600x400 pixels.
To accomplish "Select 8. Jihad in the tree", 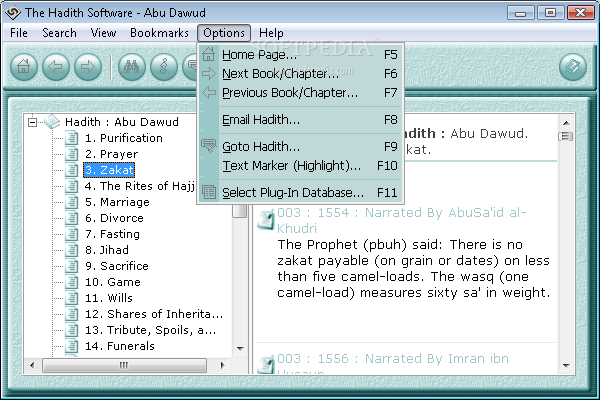I will (x=107, y=250).
